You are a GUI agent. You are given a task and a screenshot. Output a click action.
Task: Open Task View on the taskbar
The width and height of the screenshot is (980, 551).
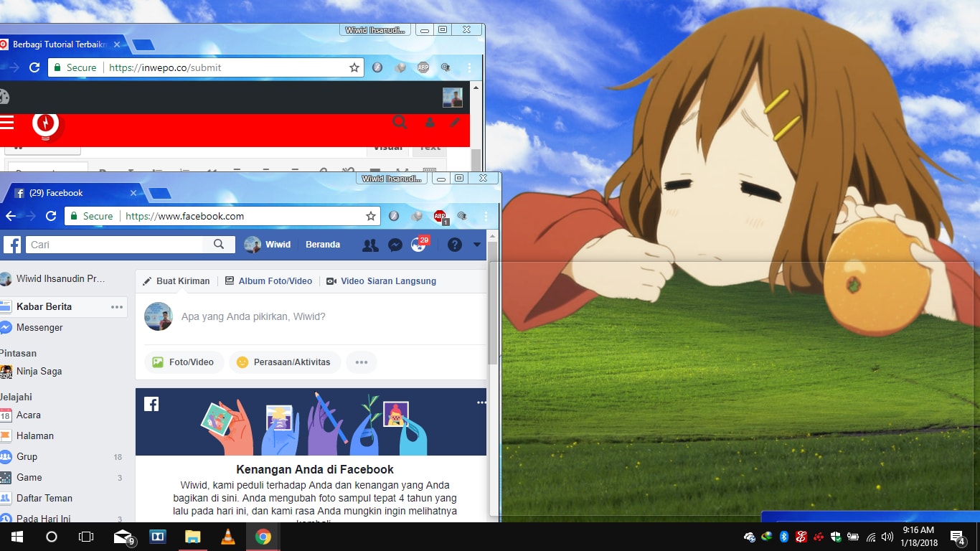coord(86,537)
